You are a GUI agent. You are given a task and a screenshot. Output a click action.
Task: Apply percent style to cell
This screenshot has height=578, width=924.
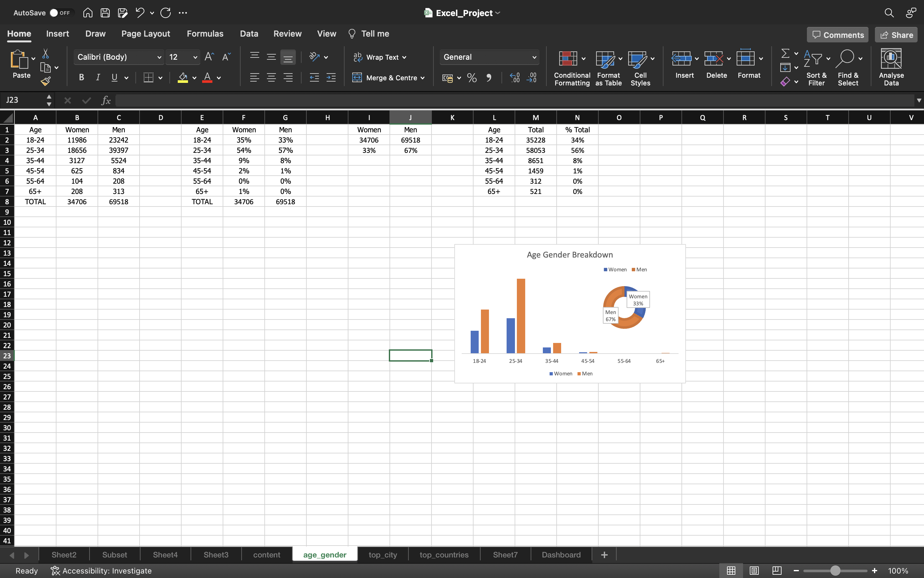click(x=472, y=78)
